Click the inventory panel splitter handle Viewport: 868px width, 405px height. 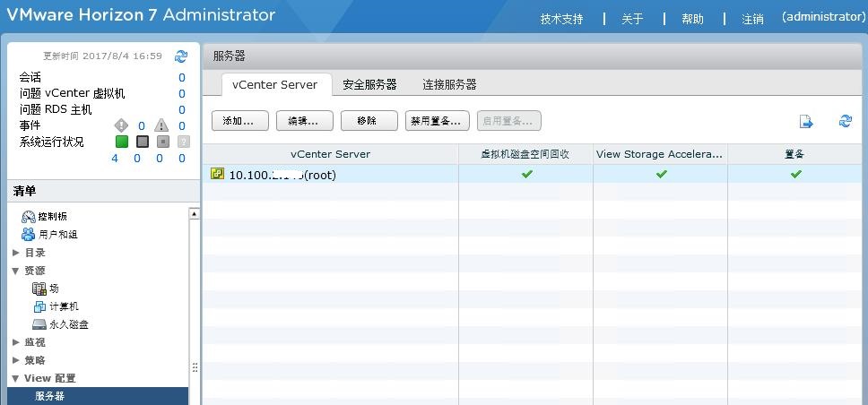[195, 367]
